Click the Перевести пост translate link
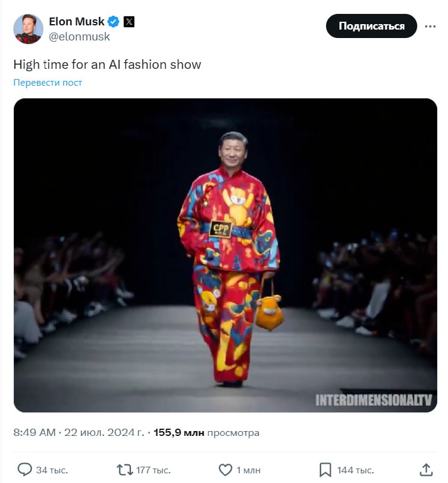 pos(48,83)
